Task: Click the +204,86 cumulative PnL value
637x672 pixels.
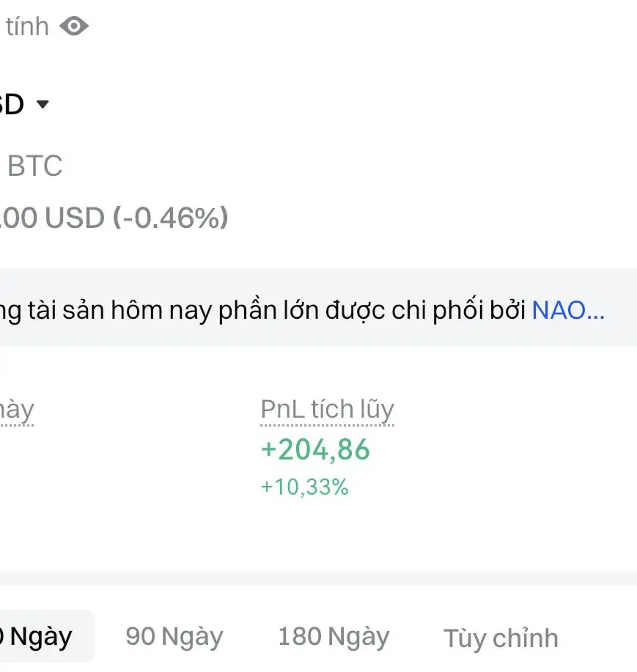Action: [315, 449]
